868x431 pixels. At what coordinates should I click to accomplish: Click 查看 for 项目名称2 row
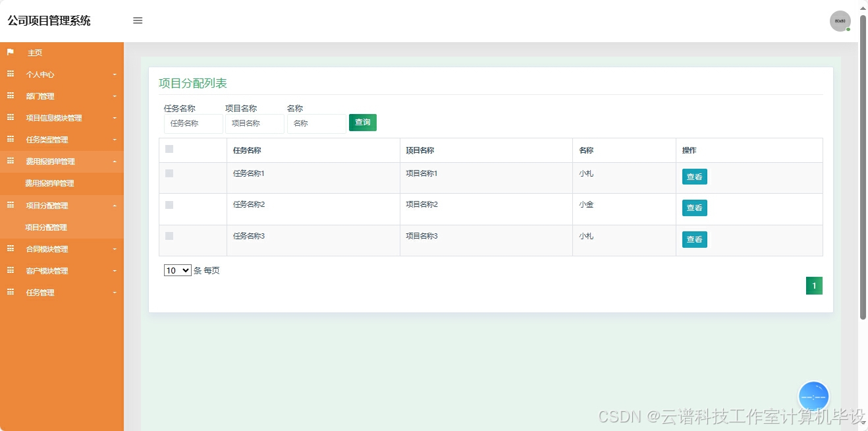pyautogui.click(x=694, y=207)
